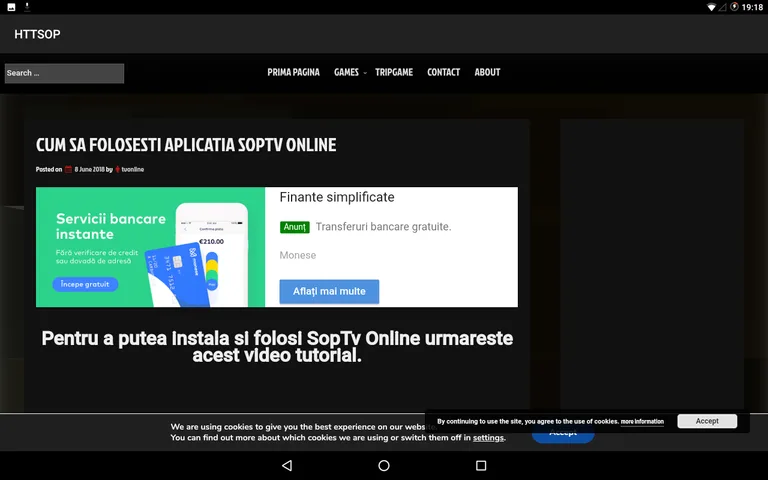The width and height of the screenshot is (768, 480).
Task: Open the ABOUT menu item
Action: (x=487, y=72)
